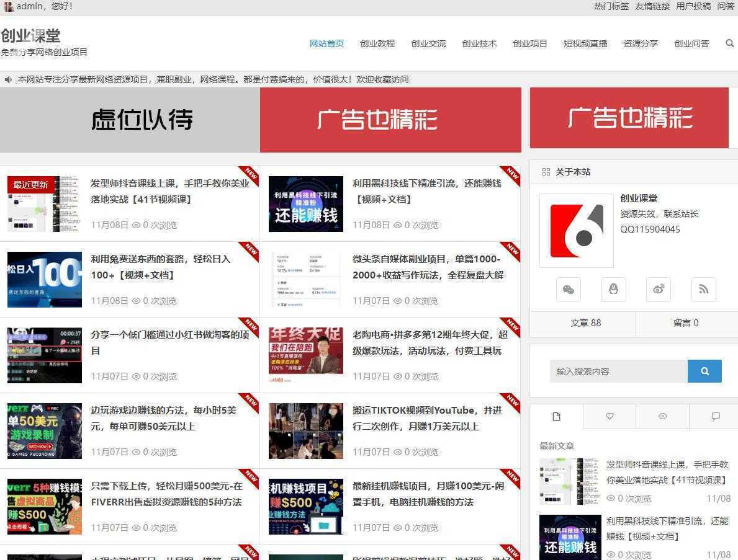Viewport: 738px width, 560px height.
Task: Open article 分享一个低门槛通过小红书做淘客
Action: pos(170,342)
